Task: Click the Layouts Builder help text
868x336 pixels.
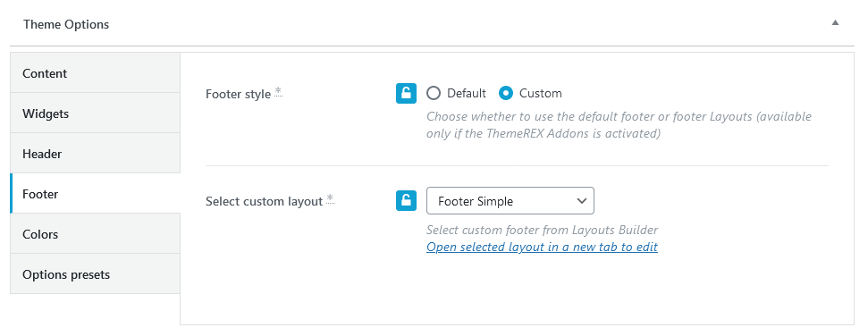Action: [x=542, y=230]
